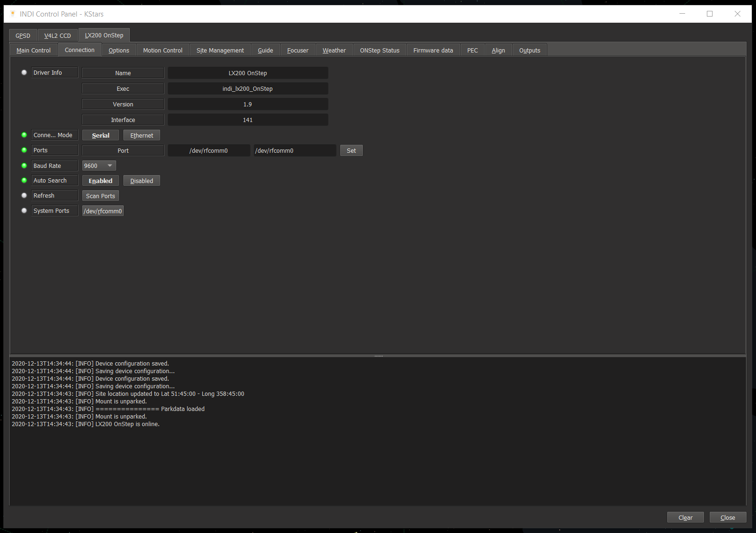Close the INDI Control Panel
This screenshot has width=756, height=533.
[x=728, y=517]
